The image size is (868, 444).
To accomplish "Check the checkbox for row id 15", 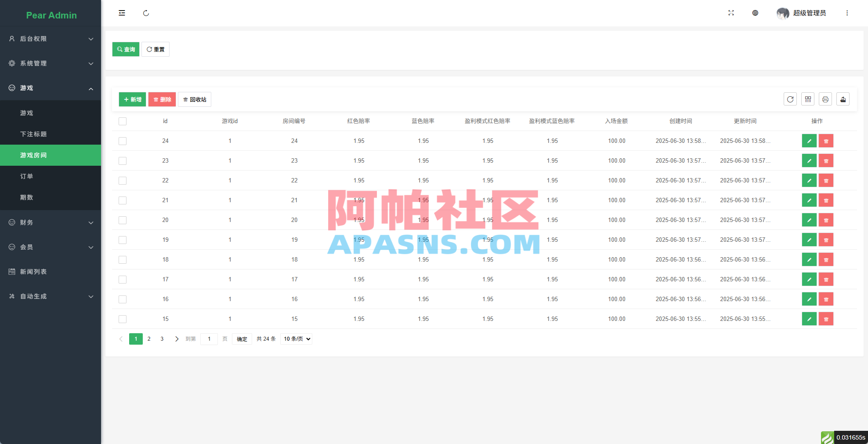I will point(123,319).
